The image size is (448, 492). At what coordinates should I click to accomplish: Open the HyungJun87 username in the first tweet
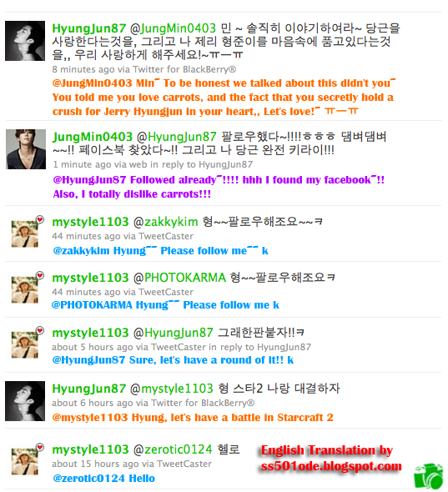click(x=89, y=28)
